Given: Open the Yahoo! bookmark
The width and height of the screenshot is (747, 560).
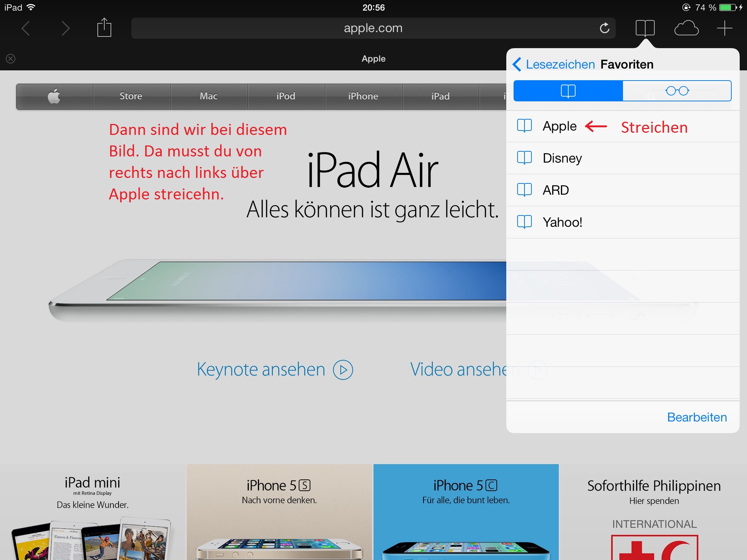Looking at the screenshot, I should click(562, 222).
